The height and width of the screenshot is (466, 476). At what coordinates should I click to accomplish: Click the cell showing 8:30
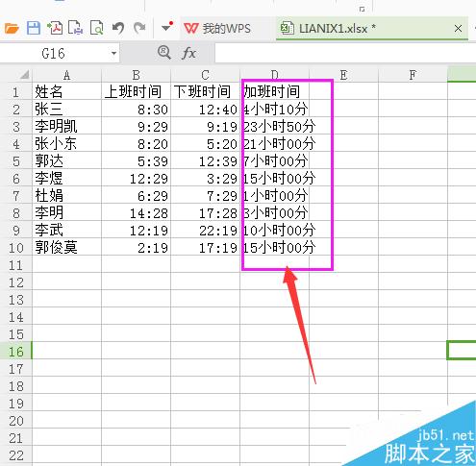[137, 109]
